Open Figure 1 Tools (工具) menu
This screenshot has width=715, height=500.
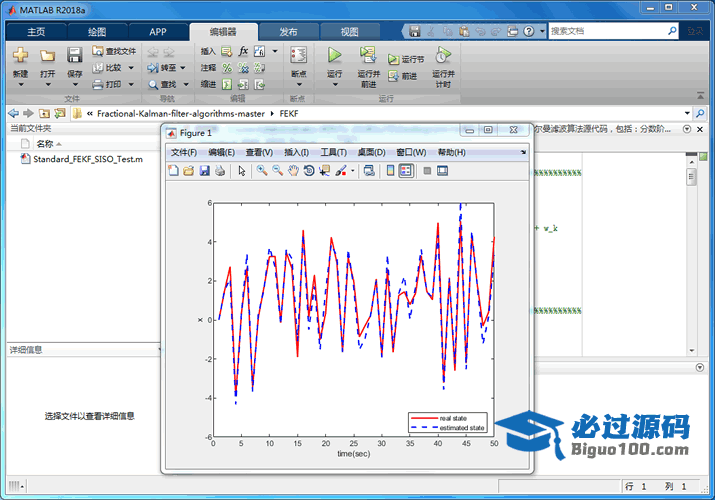[333, 152]
